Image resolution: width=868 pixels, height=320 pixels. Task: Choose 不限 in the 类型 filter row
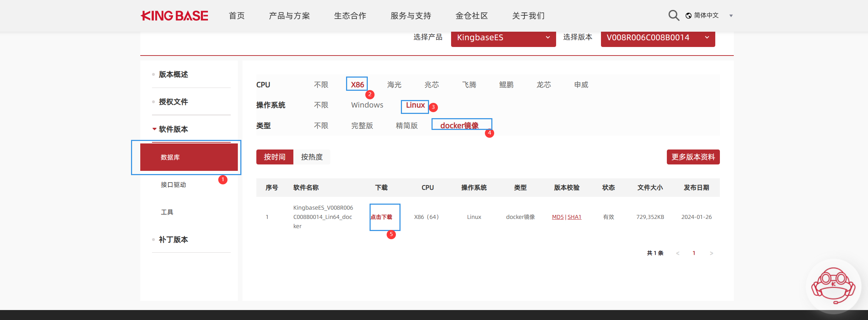pyautogui.click(x=321, y=126)
